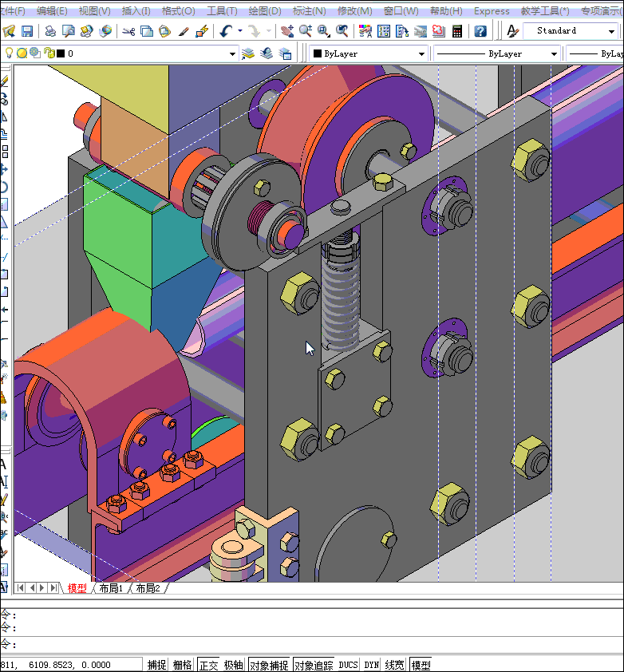Open the color ByLayer dropdown
Viewport: 624px width, 672px height.
click(x=421, y=54)
